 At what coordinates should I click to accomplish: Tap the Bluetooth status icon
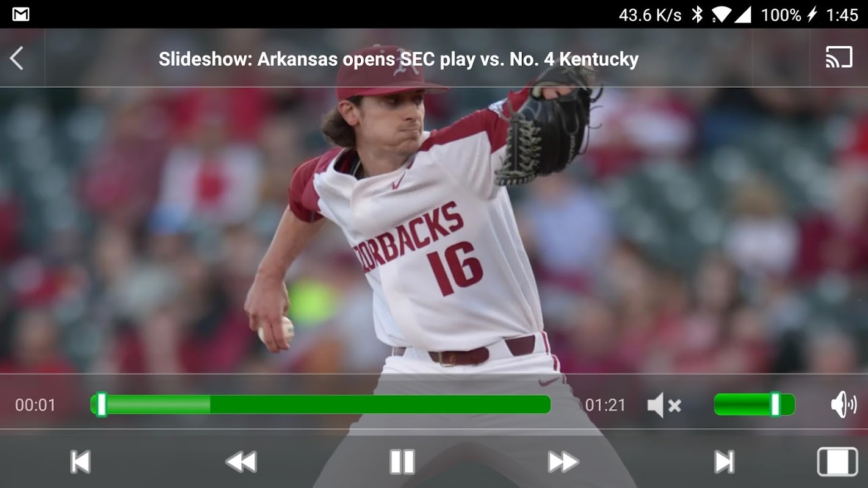[696, 14]
